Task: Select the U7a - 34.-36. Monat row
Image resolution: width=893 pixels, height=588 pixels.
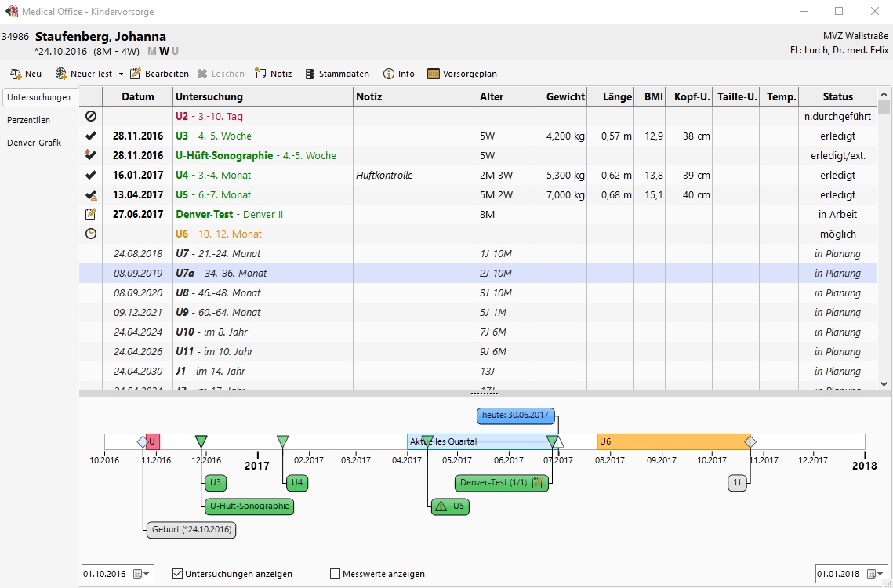Action: (x=477, y=273)
